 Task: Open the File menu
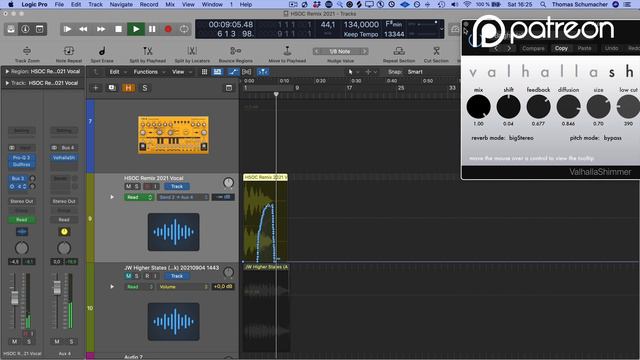[59, 4]
